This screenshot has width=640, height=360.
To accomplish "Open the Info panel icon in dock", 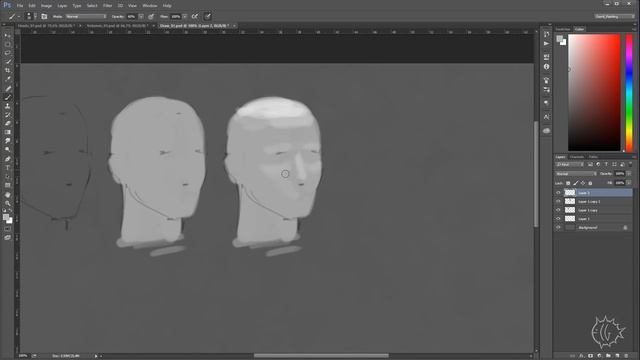I will pos(546,67).
